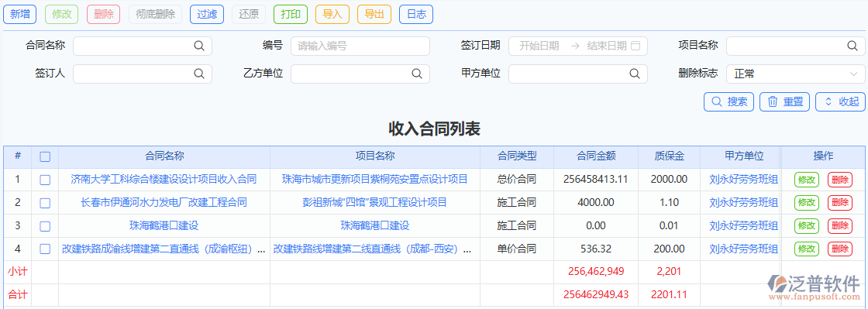
Task: Click the 导入 button
Action: [332, 15]
